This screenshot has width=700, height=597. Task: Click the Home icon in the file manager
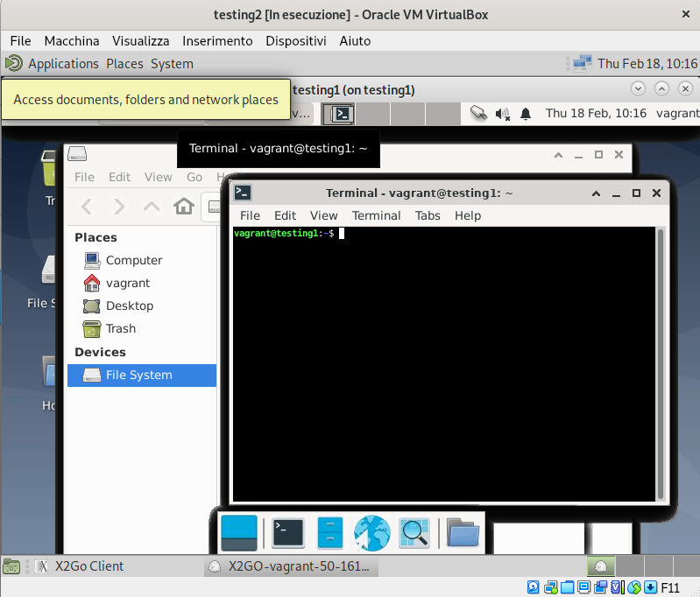point(184,207)
